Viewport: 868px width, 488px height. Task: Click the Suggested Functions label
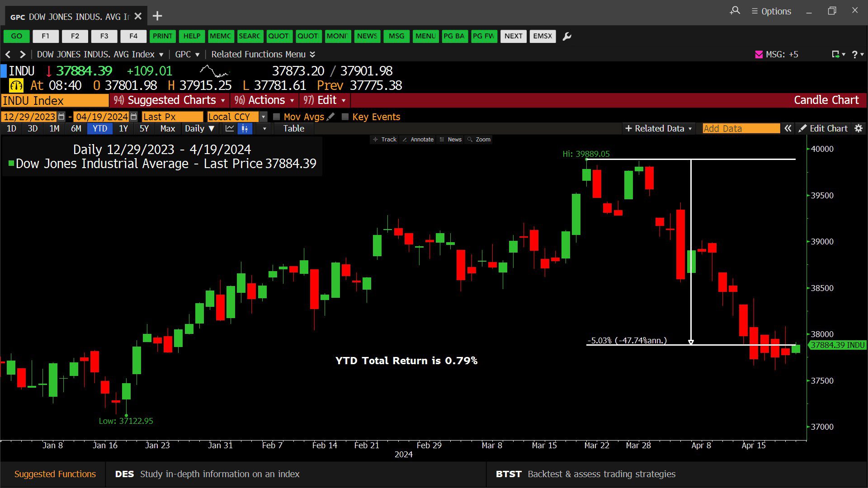pos(55,474)
